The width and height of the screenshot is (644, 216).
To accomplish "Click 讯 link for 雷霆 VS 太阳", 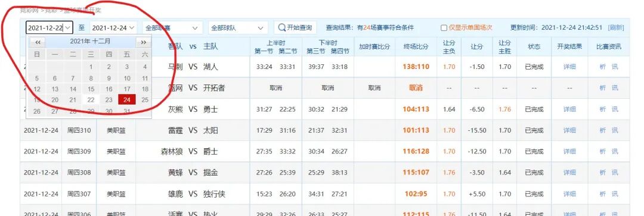I will [615, 130].
